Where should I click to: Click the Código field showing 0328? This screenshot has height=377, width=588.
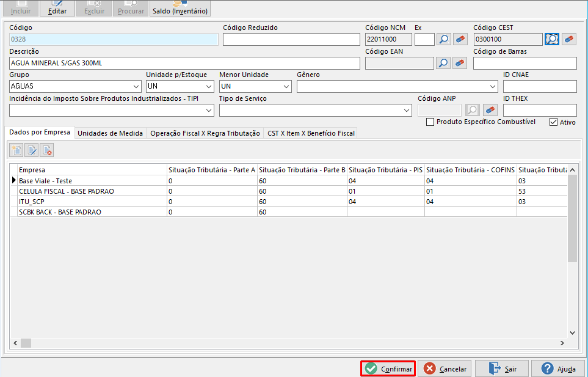click(x=114, y=39)
